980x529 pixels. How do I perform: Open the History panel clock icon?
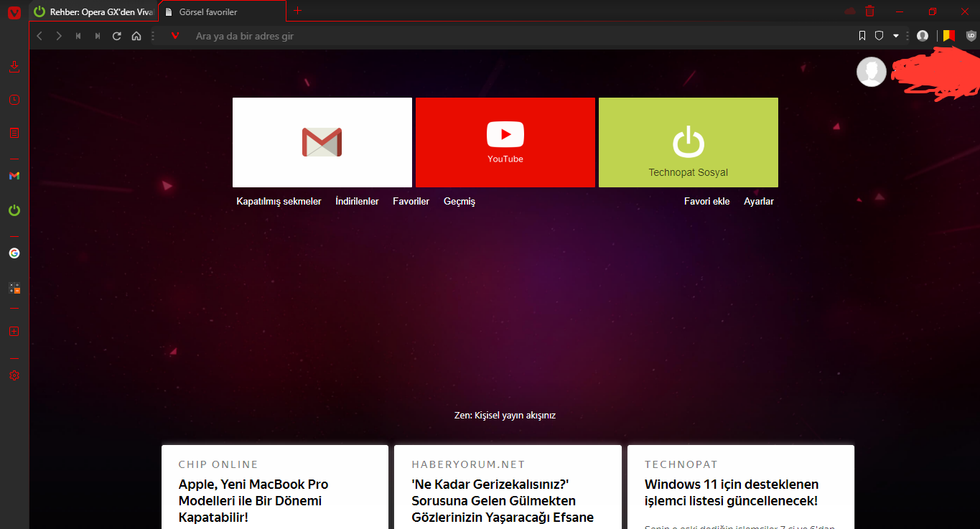coord(14,100)
